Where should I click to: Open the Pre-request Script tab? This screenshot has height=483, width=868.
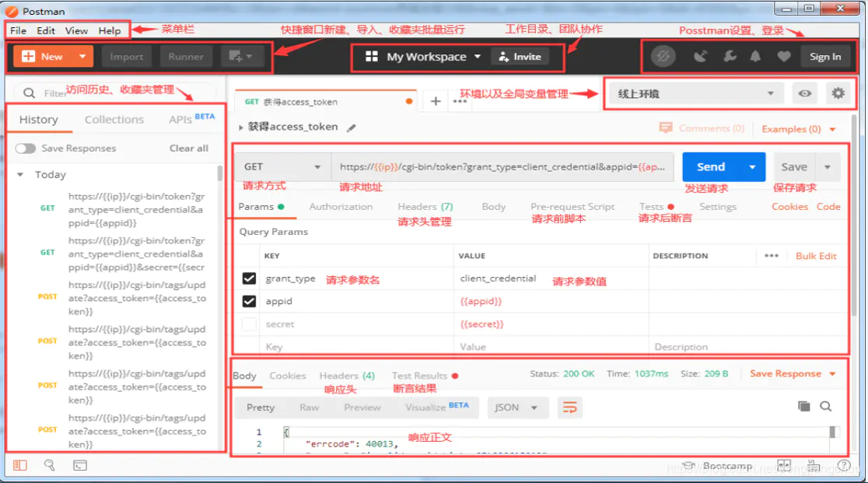tap(572, 206)
